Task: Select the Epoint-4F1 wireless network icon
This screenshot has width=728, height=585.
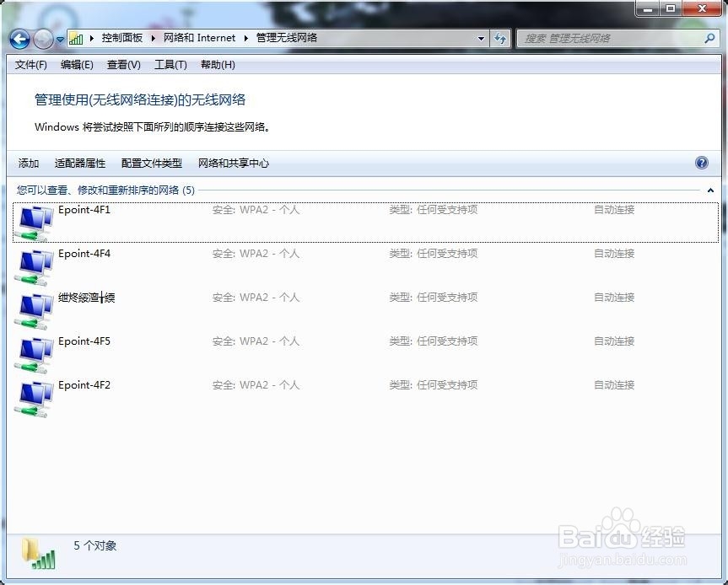Action: [32, 222]
